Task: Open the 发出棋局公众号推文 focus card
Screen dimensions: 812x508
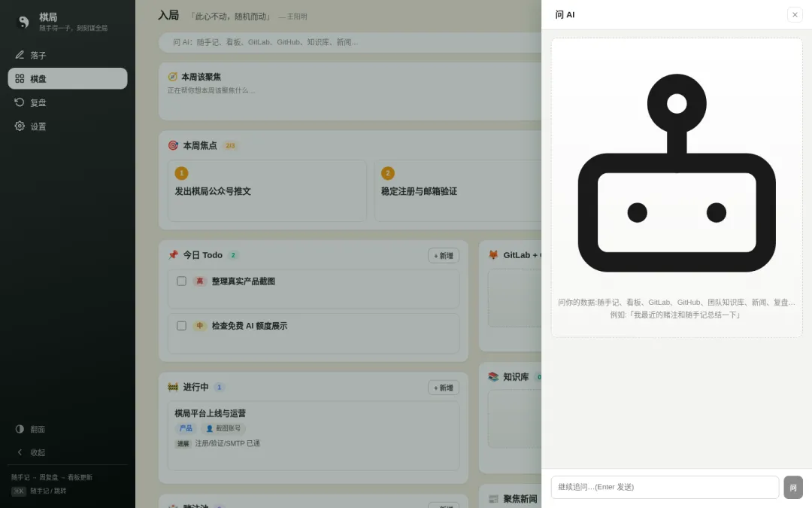Action: click(267, 190)
